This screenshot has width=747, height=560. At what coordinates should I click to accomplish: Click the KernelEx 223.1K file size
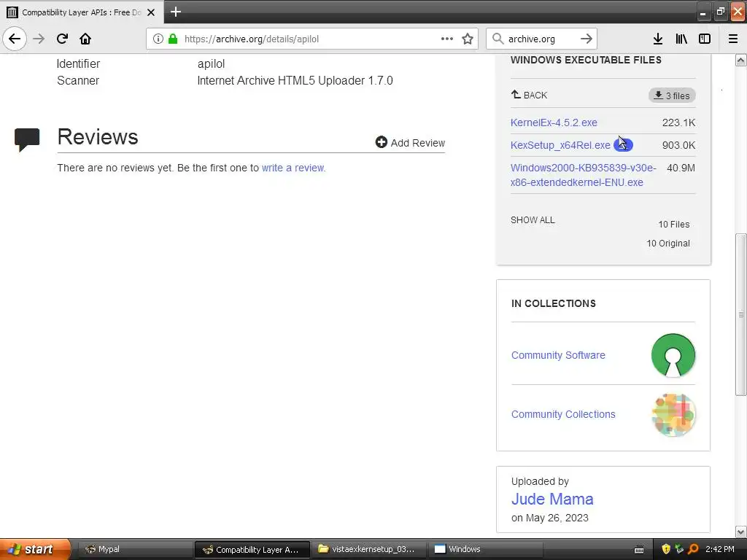click(678, 122)
